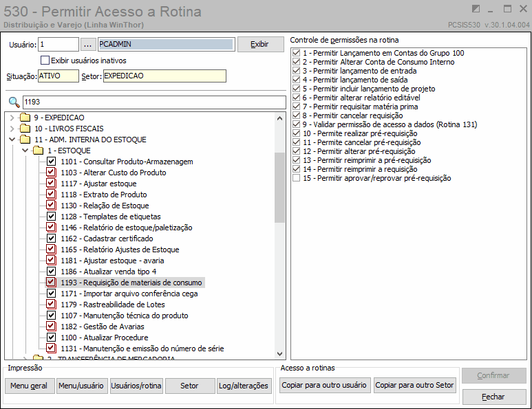This screenshot has height=409, width=532.
Task: Click the routine search field containing 1193
Action: point(154,102)
